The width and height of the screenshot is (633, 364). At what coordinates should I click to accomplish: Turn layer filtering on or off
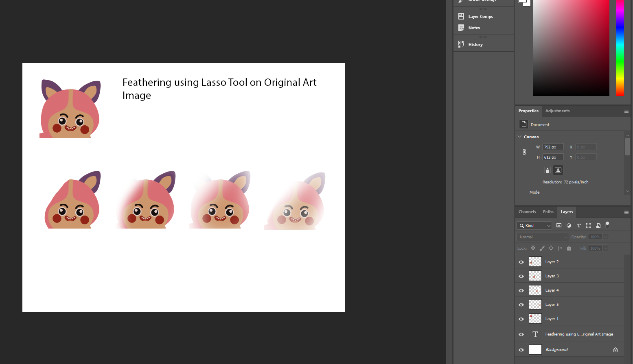pos(607,225)
